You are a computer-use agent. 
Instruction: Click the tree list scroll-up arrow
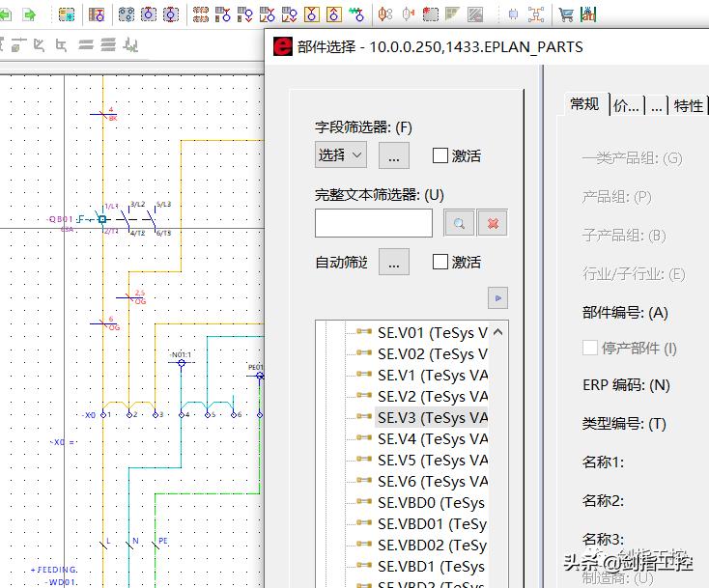pos(497,332)
